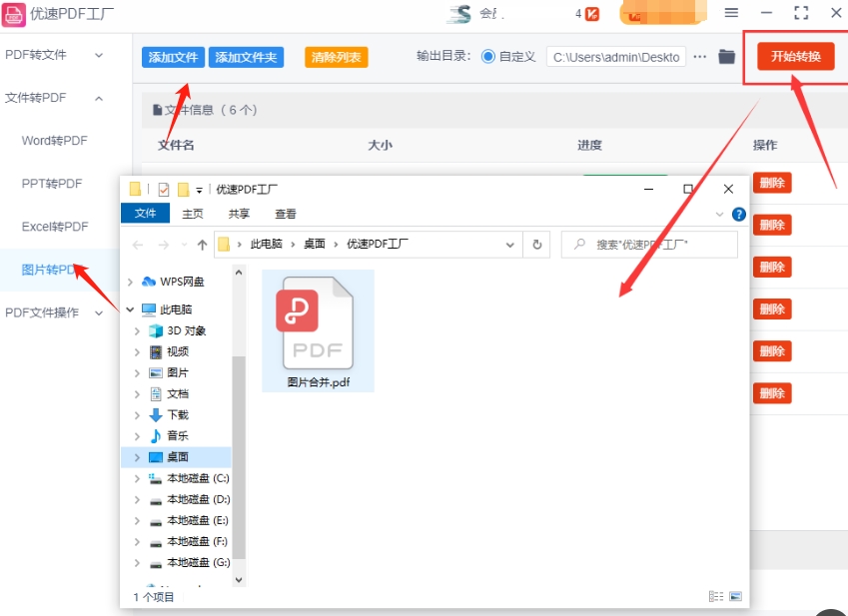Open the Explorer help icon
The image size is (848, 616).
click(739, 215)
